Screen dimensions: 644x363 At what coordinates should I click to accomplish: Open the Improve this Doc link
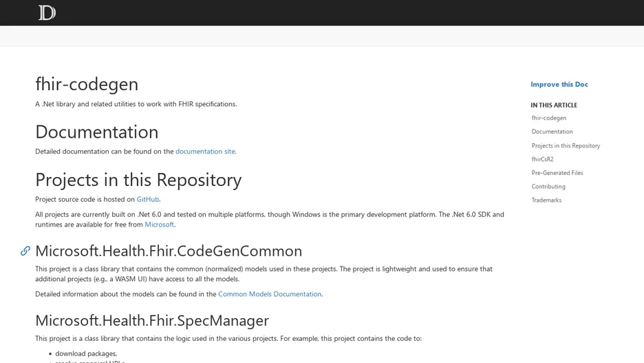click(559, 84)
